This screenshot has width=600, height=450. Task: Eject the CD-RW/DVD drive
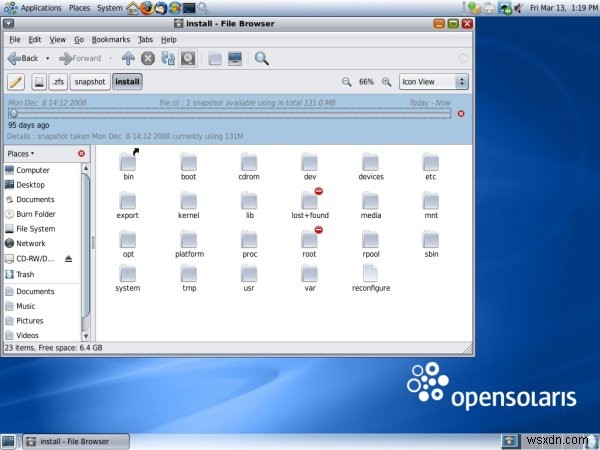(x=68, y=259)
